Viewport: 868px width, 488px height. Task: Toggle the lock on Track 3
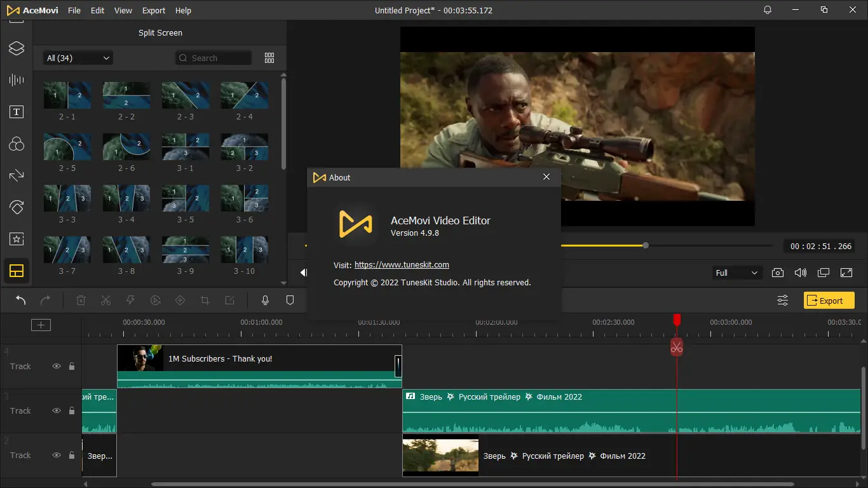(x=72, y=411)
